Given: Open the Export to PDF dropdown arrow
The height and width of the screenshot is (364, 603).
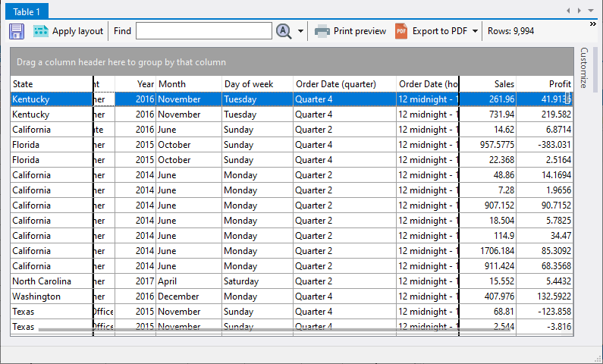Looking at the screenshot, I should click(x=475, y=31).
